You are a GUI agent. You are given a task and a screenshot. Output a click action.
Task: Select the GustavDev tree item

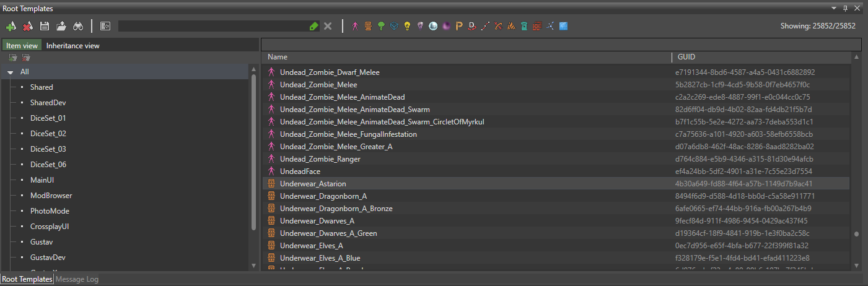pos(48,258)
